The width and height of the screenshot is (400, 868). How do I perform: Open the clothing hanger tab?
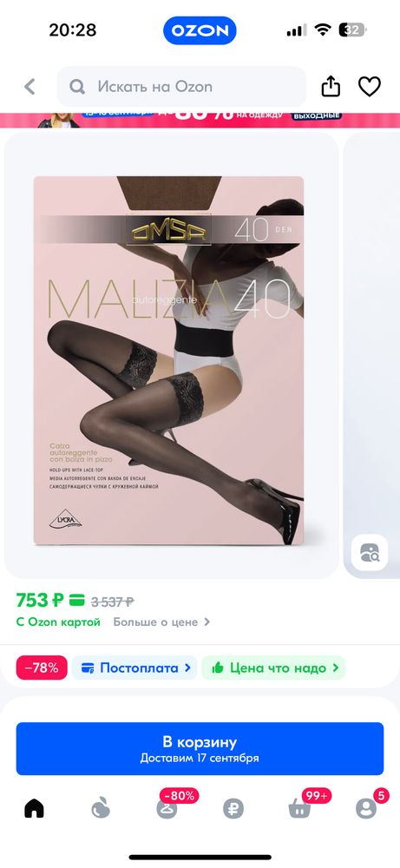pos(167,809)
